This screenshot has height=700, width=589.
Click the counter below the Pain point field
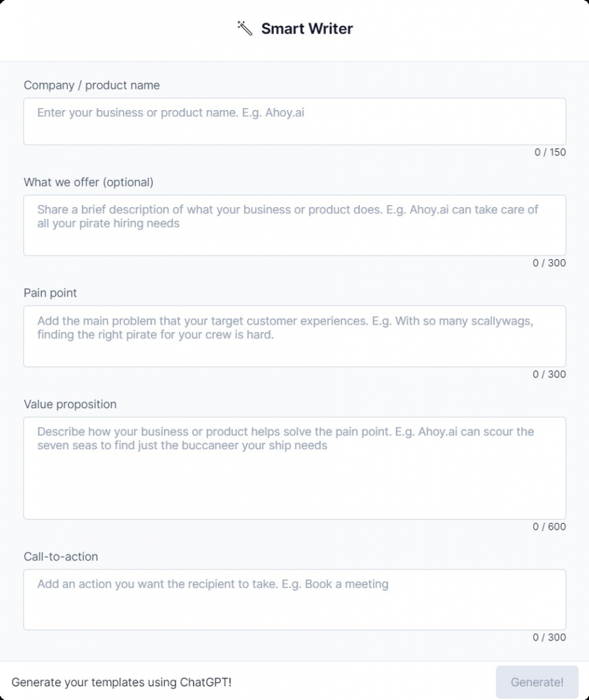(x=549, y=374)
